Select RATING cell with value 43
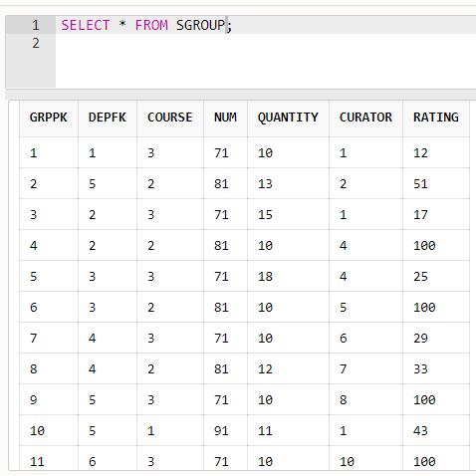Image resolution: width=476 pixels, height=476 pixels. 436,430
